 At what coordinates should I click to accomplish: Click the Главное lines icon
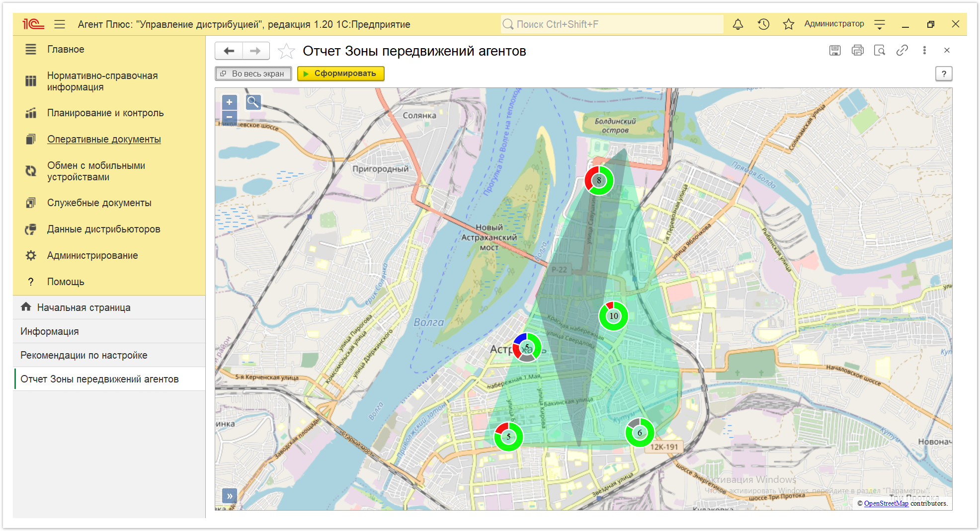point(31,49)
